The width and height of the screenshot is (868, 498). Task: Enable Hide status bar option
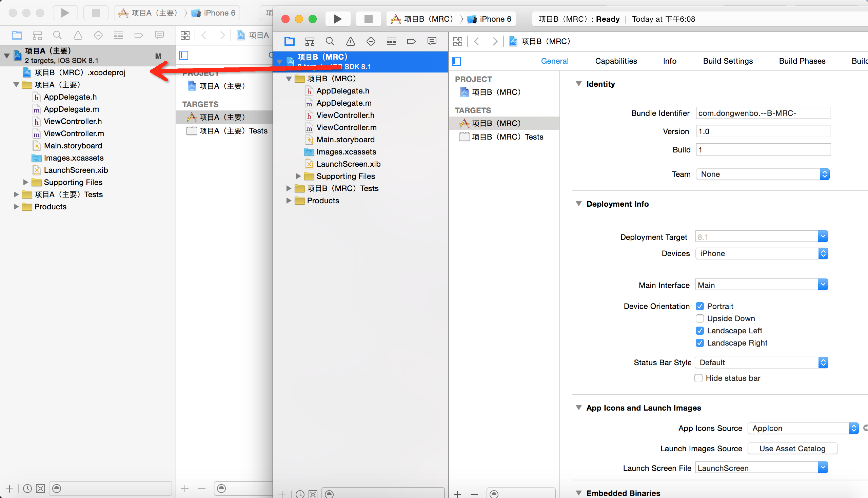coord(698,378)
